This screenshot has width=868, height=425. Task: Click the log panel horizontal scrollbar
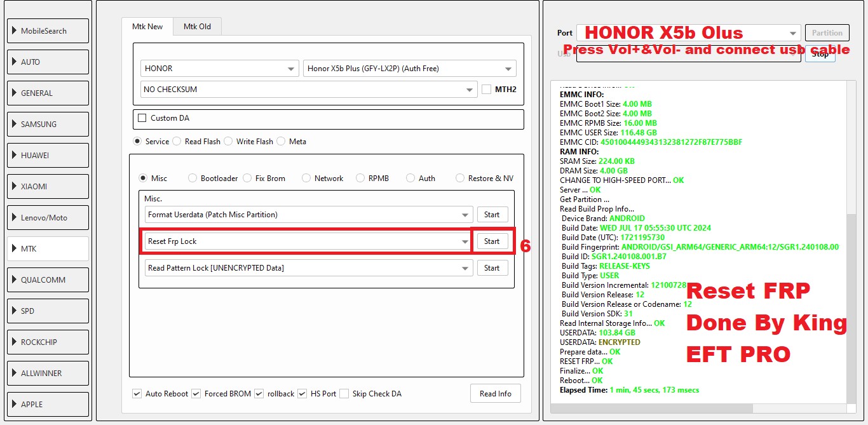pyautogui.click(x=652, y=408)
